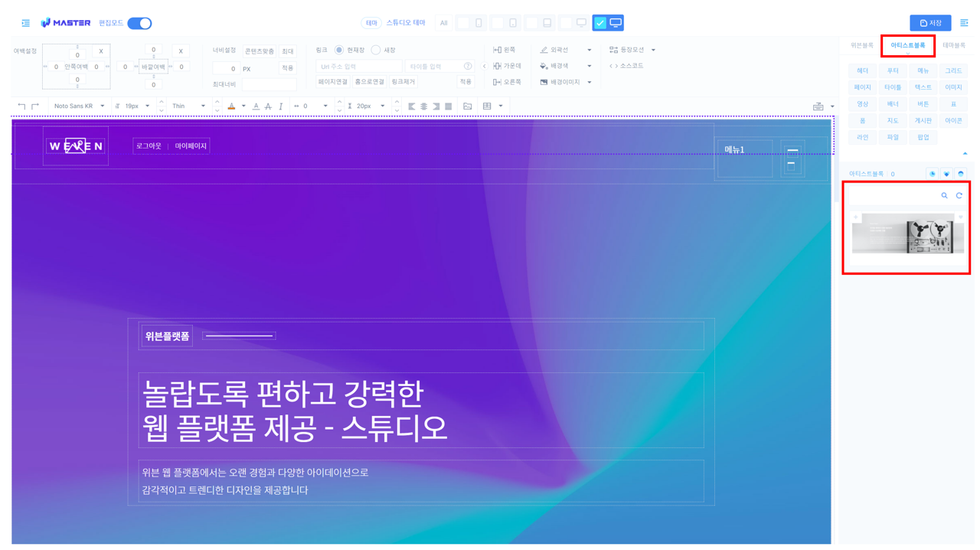
Task: Apply underline text formatting
Action: (x=256, y=106)
